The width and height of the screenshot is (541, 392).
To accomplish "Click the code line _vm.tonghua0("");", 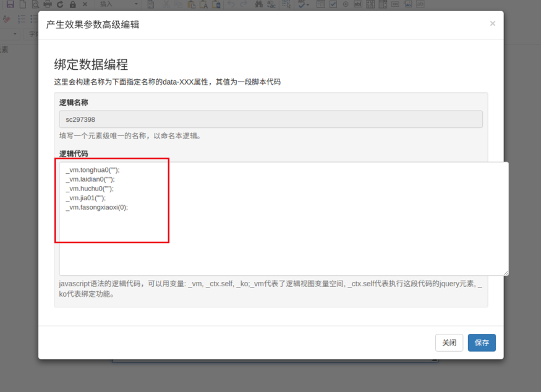I will [x=93, y=170].
